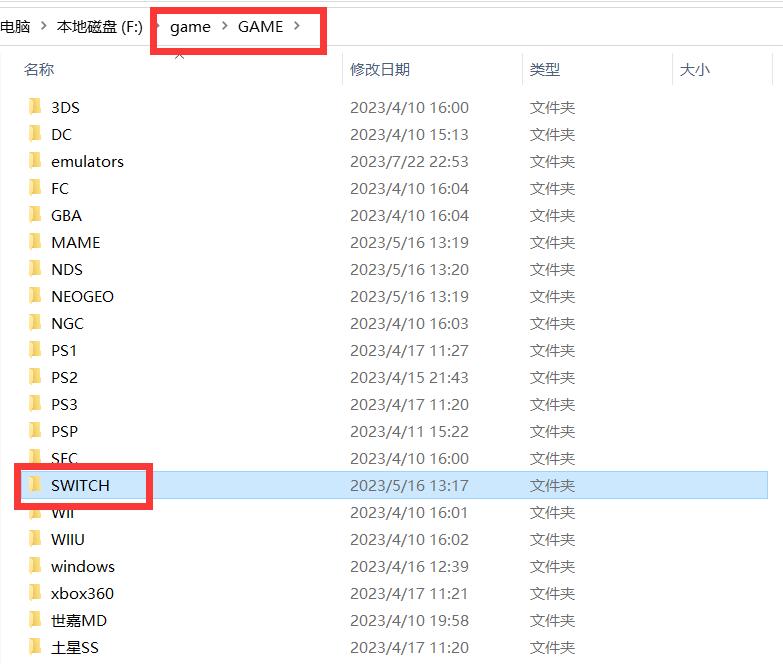Screen dimensions: 783x664
Task: Click the NGC folder icon
Action: [x=35, y=322]
